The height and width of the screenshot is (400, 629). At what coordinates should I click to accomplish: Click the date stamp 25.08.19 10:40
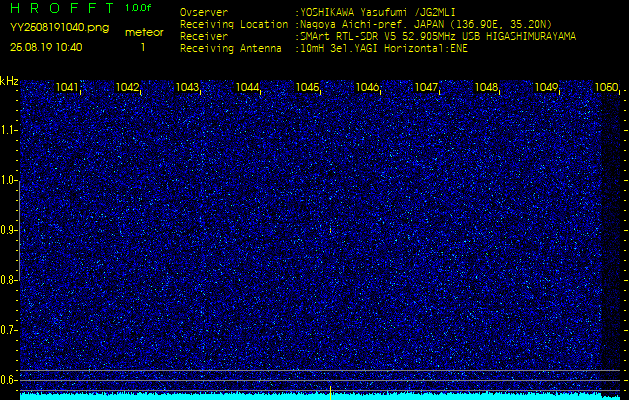pyautogui.click(x=46, y=47)
